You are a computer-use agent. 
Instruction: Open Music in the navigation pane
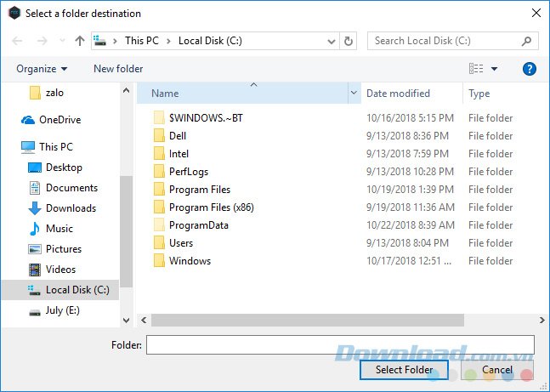point(59,229)
